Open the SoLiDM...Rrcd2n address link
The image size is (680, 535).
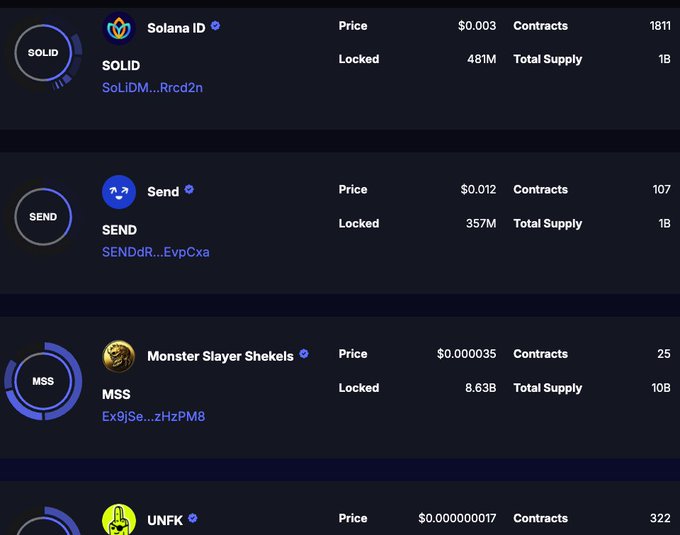coord(152,88)
